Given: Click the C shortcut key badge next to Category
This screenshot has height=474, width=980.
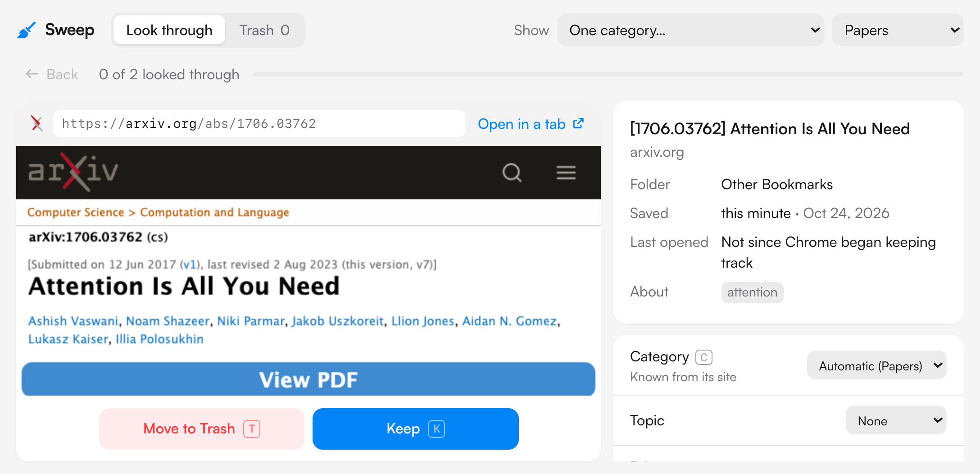Looking at the screenshot, I should (x=704, y=357).
